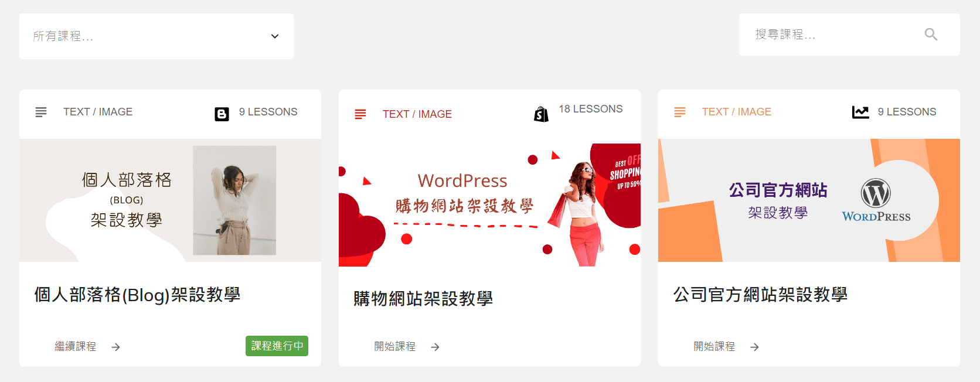
Task: Click the arrow beside 開始課程 on shopping card
Action: pos(435,347)
